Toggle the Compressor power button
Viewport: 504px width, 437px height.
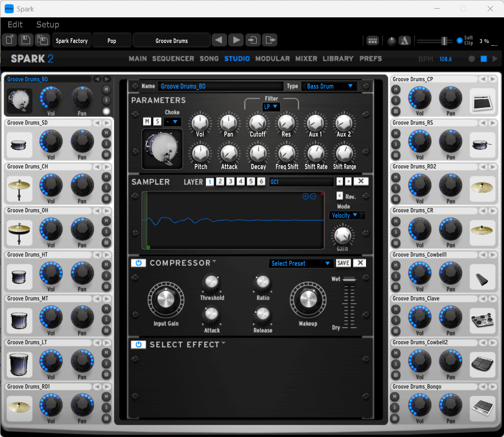138,263
